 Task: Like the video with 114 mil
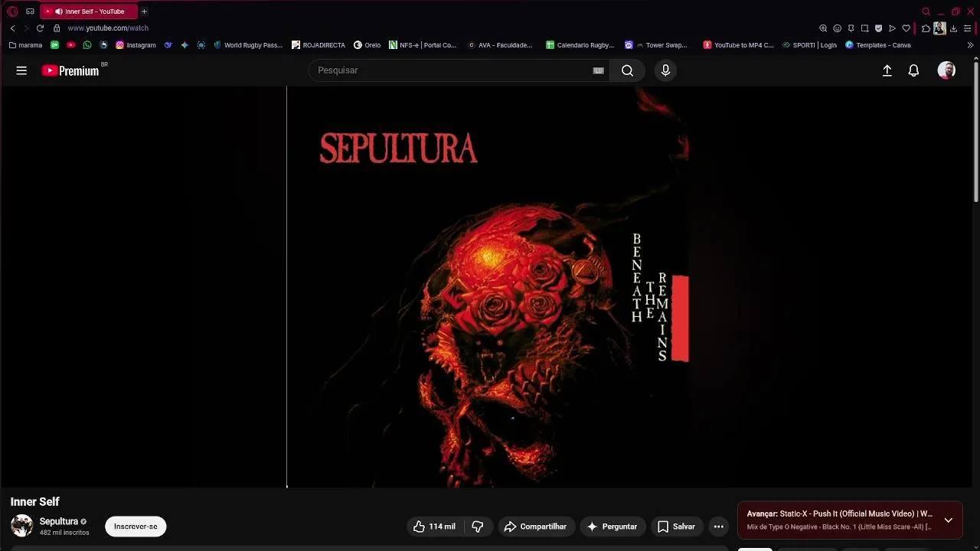[x=434, y=527]
